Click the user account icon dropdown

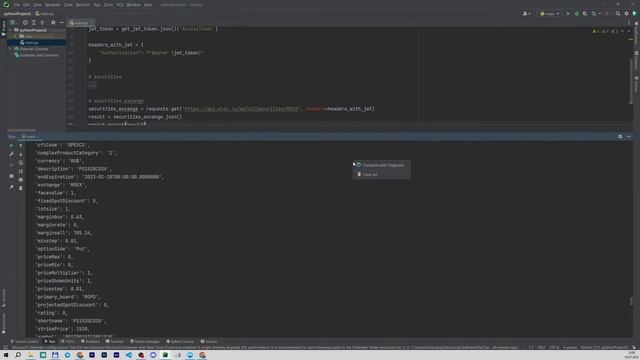pyautogui.click(x=527, y=14)
